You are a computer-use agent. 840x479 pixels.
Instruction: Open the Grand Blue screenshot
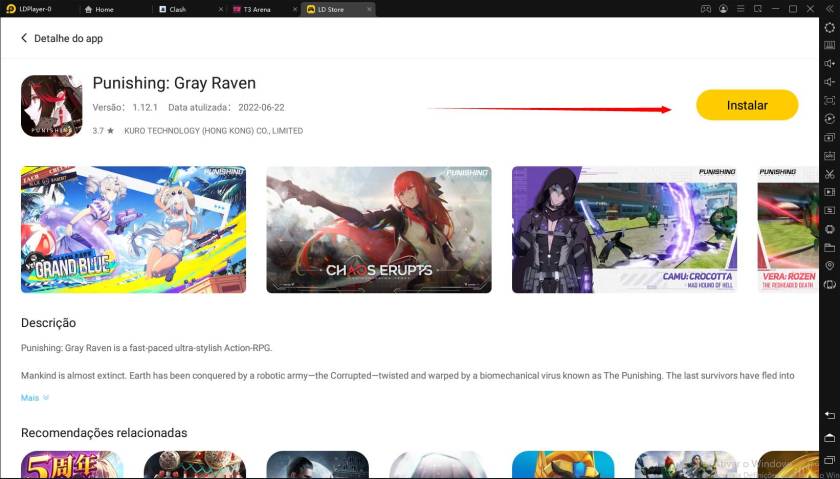point(133,229)
